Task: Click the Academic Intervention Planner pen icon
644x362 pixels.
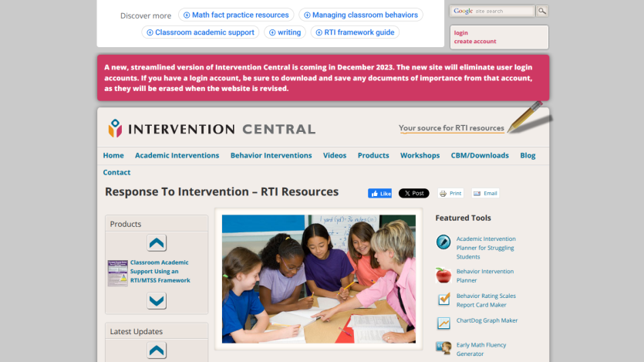Action: tap(443, 242)
